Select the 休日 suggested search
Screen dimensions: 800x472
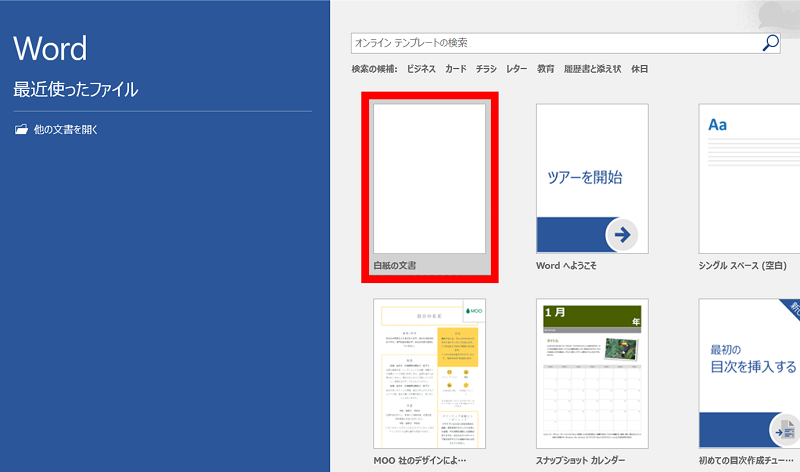[639, 69]
